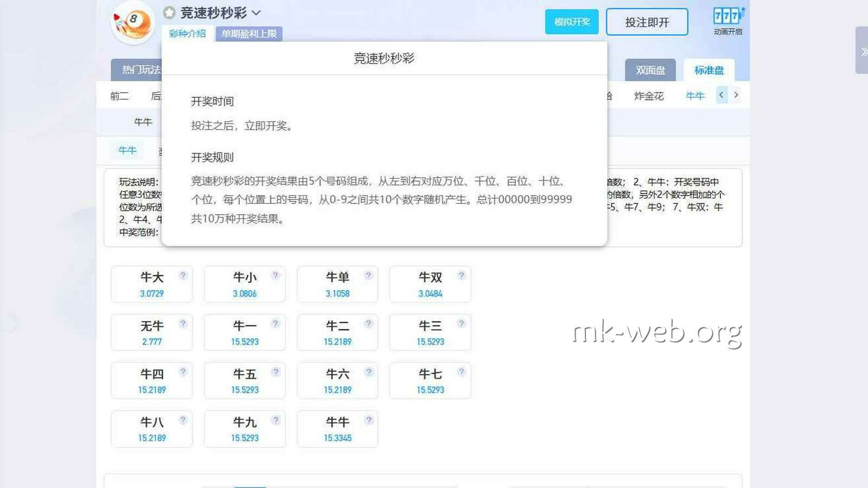
Task: Choose 前二 play type
Action: point(119,96)
